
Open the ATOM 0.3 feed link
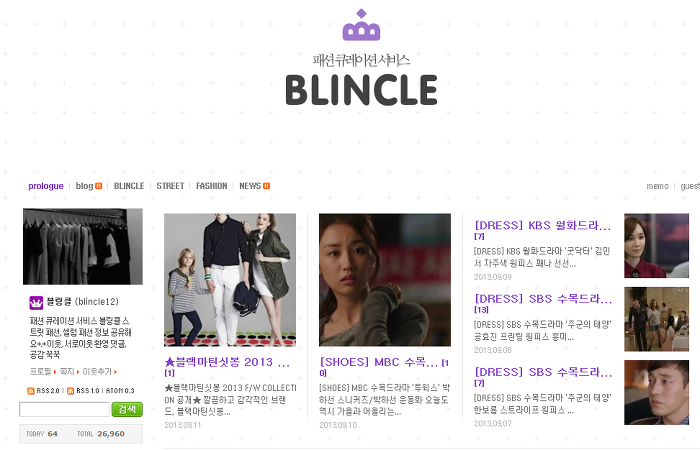(120, 391)
